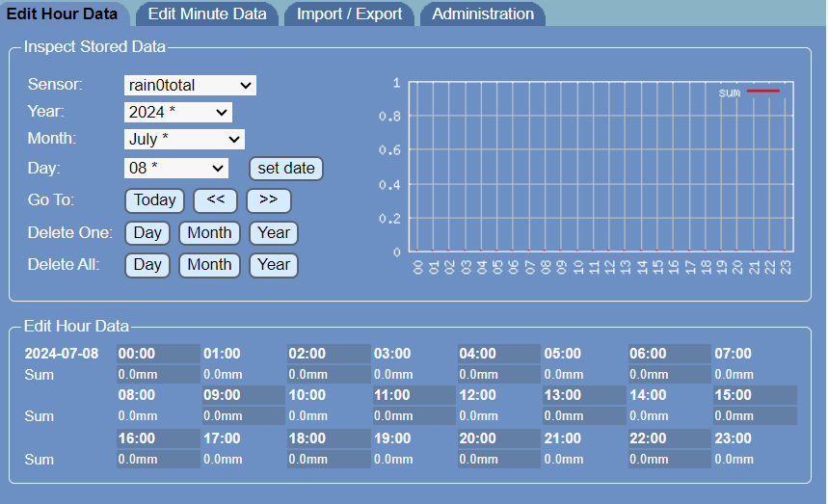
Task: Edit the 06:00 sum value field
Action: [670, 375]
